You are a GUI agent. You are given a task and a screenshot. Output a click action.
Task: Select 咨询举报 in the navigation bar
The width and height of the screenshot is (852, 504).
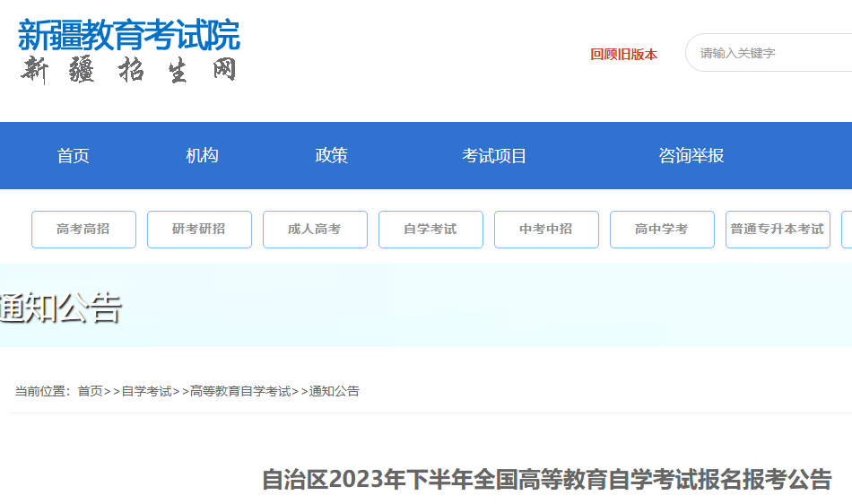point(691,156)
